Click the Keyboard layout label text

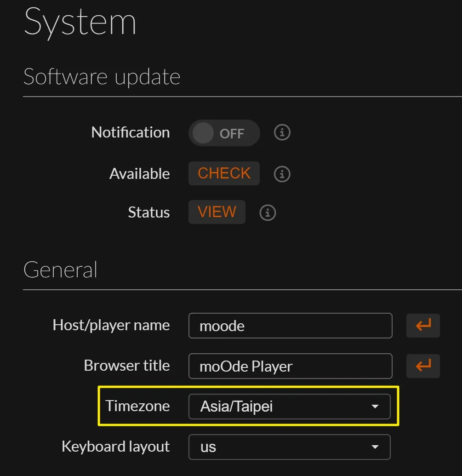click(115, 447)
